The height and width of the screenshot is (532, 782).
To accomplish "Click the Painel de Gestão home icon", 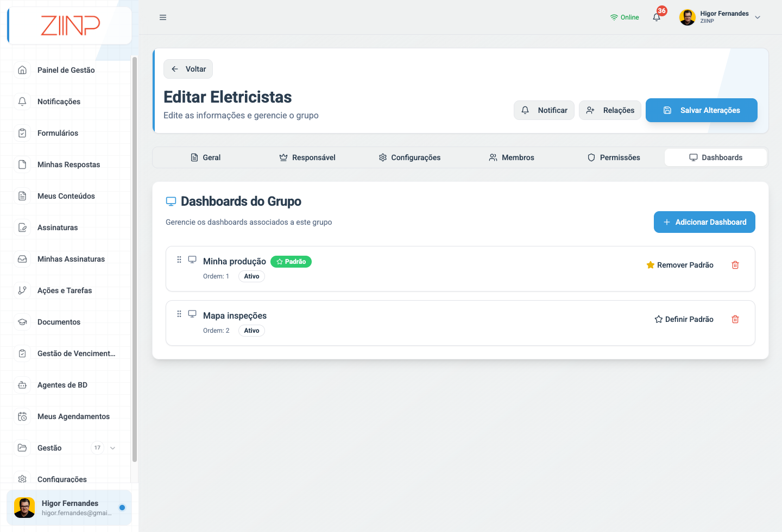I will click(x=22, y=70).
